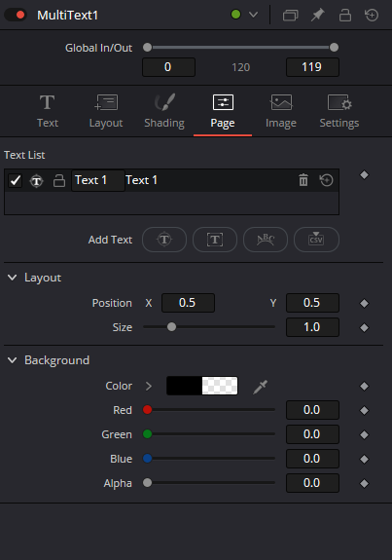Click the Blue slider handle

pos(147,458)
